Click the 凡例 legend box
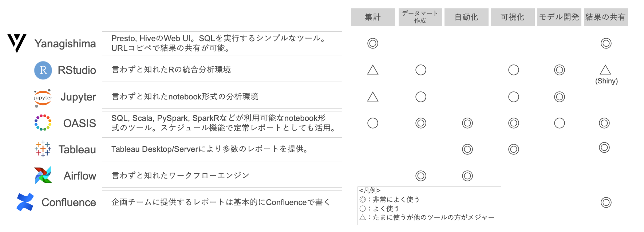 429,206
